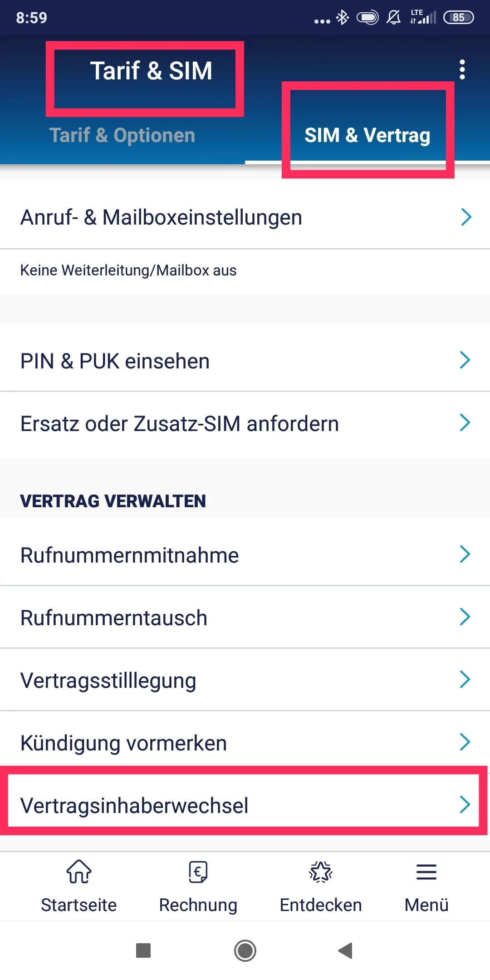This screenshot has height=980, width=490.
Task: Open Vertragsinhaberwechsel entry
Action: (134, 806)
